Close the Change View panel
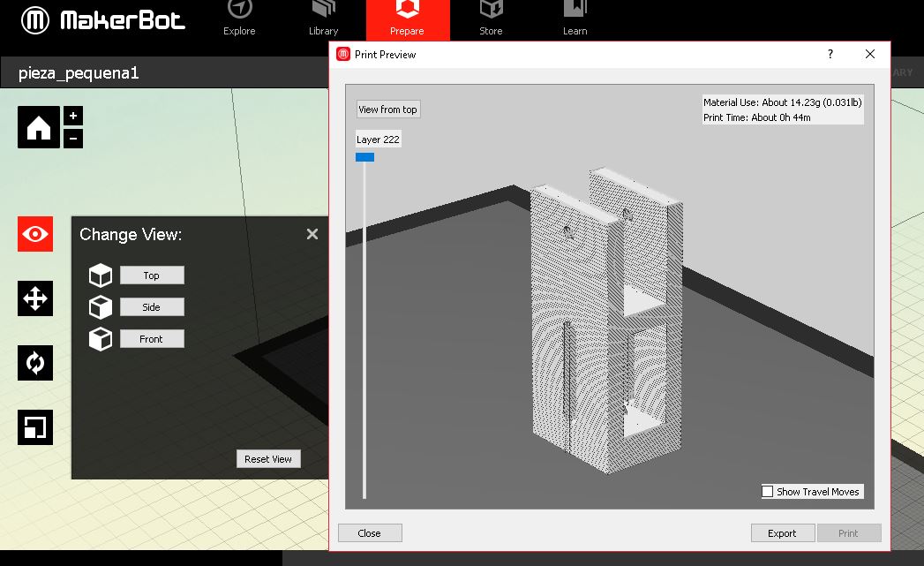Screen dimensions: 924x566 click(x=312, y=234)
